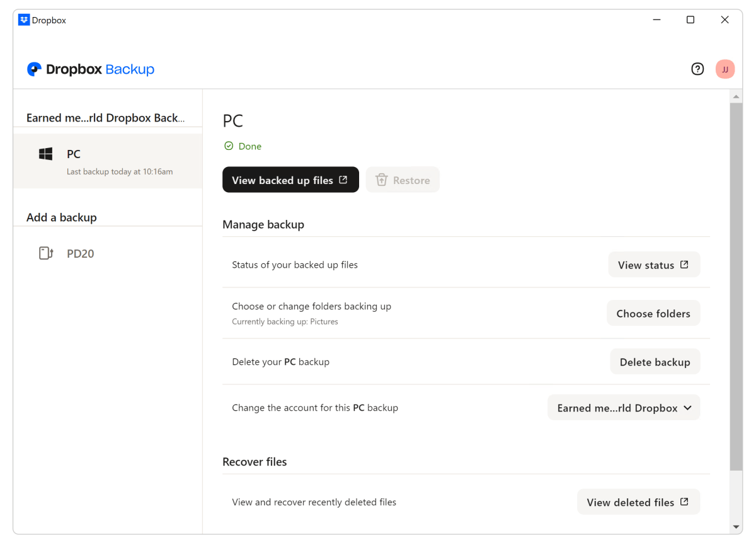Expand the Earned me...rld Dropbox account selector

623,407
